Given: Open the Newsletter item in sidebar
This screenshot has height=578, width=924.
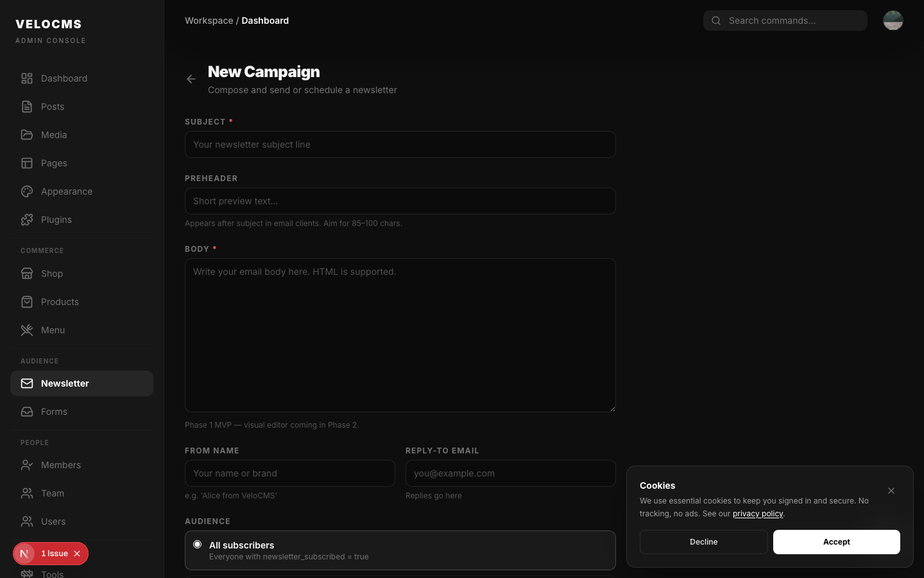Looking at the screenshot, I should coord(65,383).
